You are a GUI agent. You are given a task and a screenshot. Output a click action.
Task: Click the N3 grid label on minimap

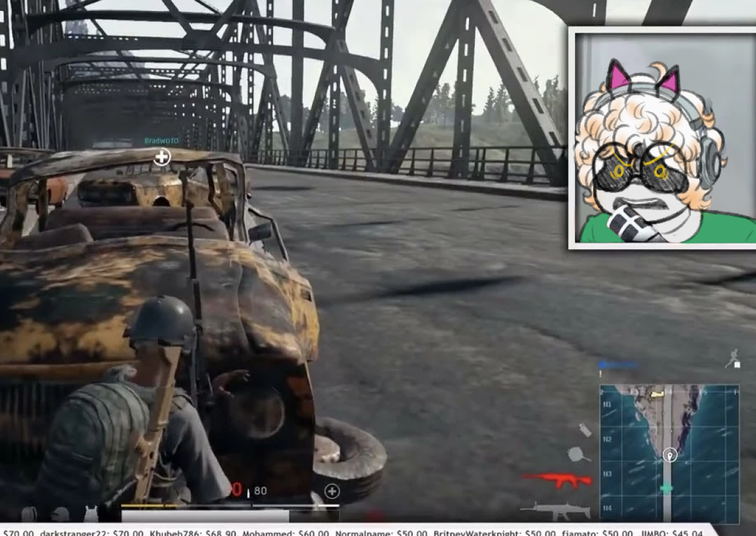coord(607,474)
